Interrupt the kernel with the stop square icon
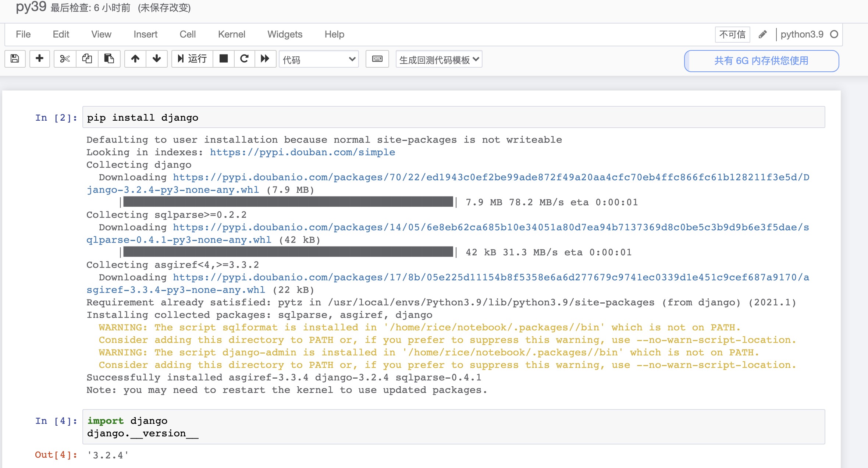Screen dimensions: 868x468 tap(224, 59)
